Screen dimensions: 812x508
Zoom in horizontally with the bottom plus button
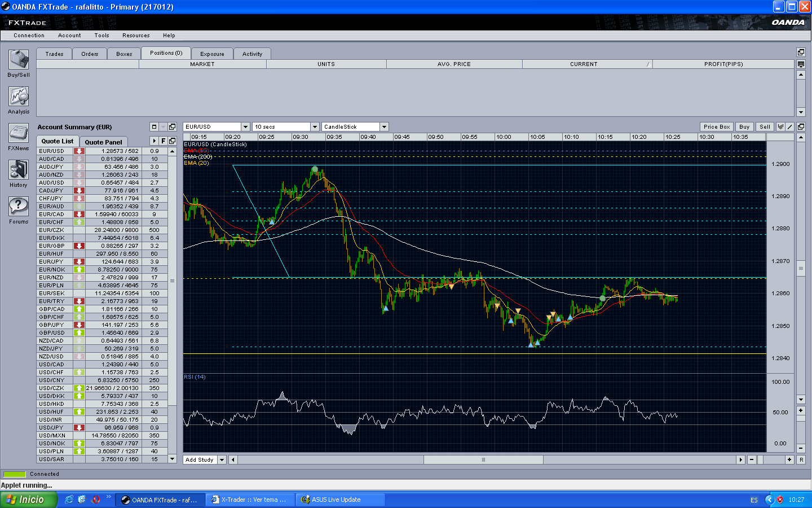789,459
